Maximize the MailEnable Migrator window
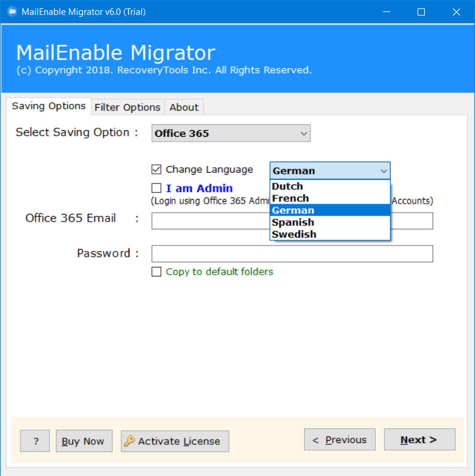 pyautogui.click(x=421, y=12)
